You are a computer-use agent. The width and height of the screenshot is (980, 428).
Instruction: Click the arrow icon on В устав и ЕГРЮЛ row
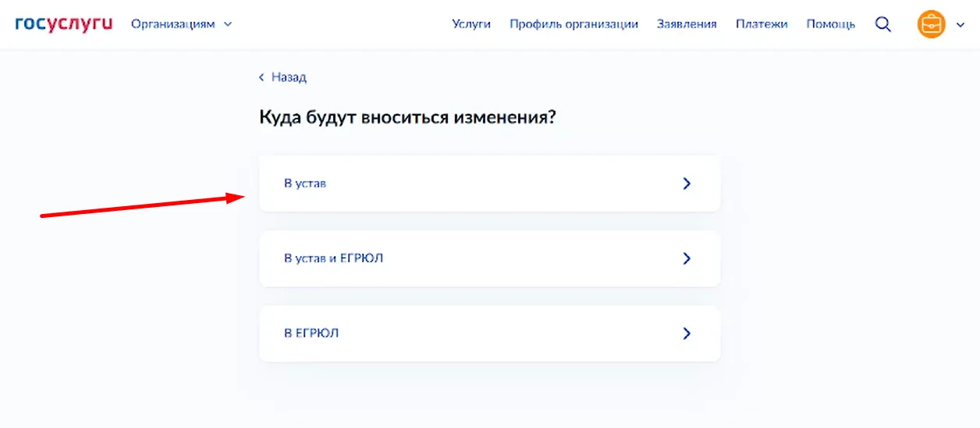click(x=687, y=259)
